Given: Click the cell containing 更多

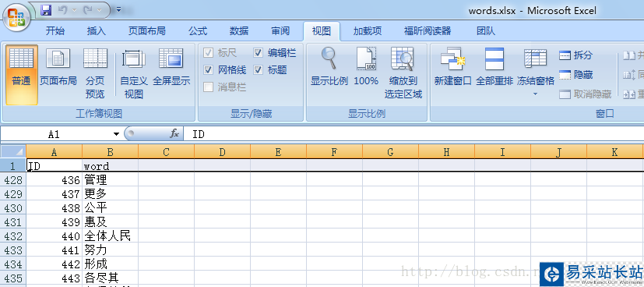Looking at the screenshot, I should (x=110, y=193).
